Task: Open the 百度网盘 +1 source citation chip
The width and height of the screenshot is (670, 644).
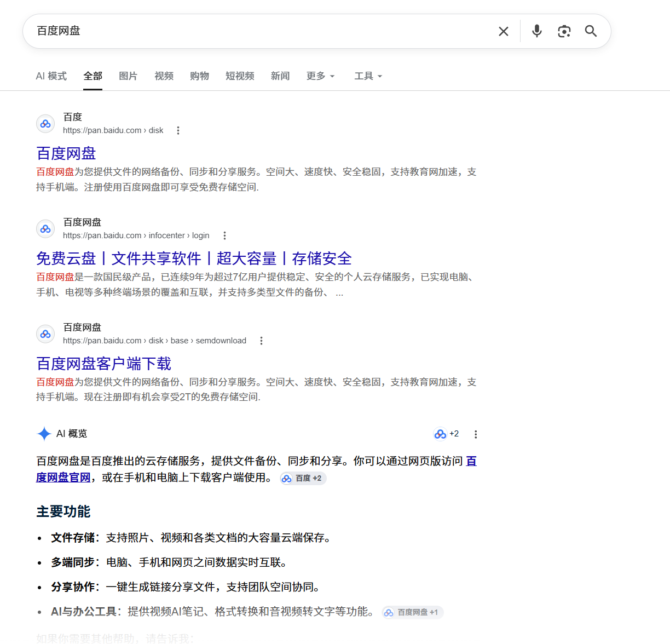Action: (413, 612)
